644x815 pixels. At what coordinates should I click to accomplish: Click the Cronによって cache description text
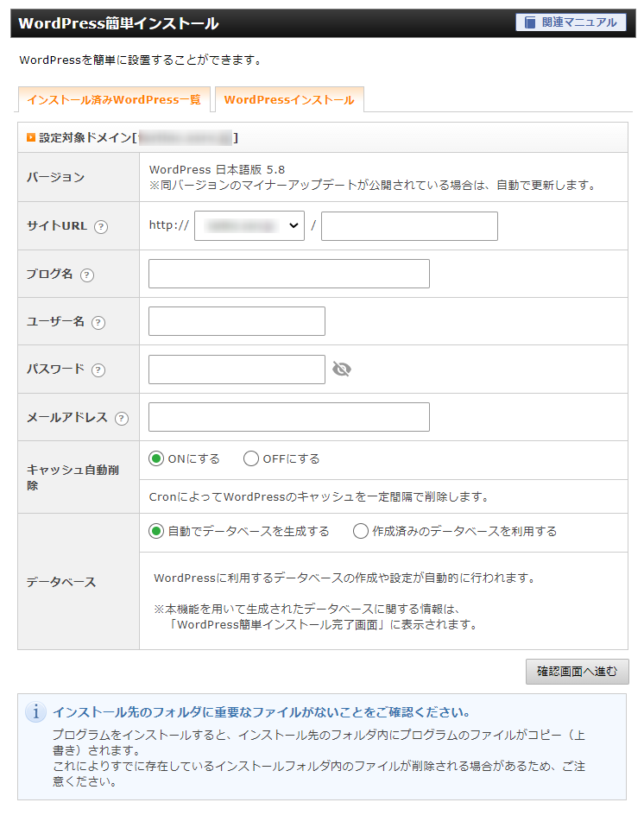[x=319, y=497]
